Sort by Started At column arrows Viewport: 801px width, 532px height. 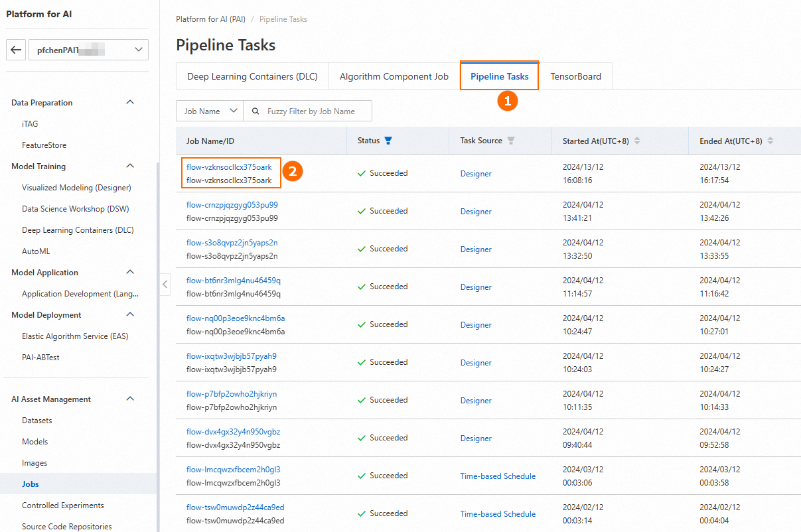click(637, 141)
